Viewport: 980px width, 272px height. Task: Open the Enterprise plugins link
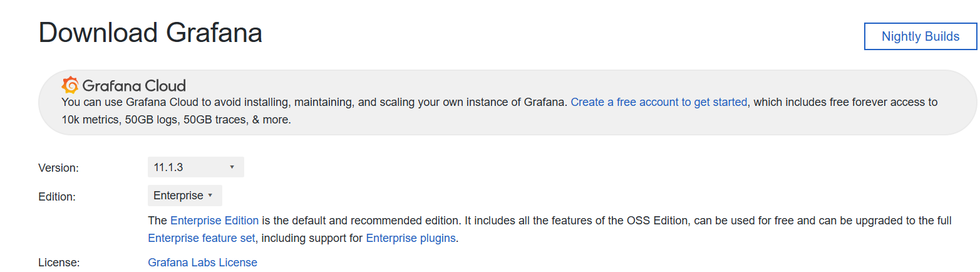point(411,238)
